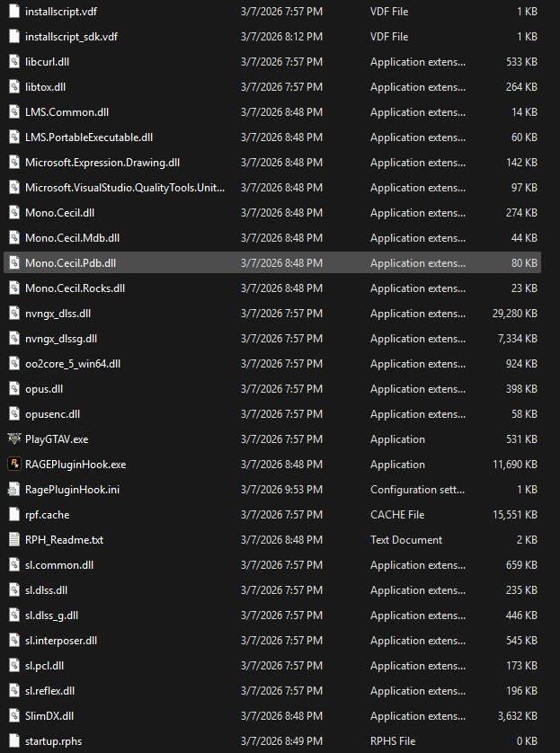Screen dimensions: 560x753
Task: Select the file name opus.dll
Action: pos(44,389)
